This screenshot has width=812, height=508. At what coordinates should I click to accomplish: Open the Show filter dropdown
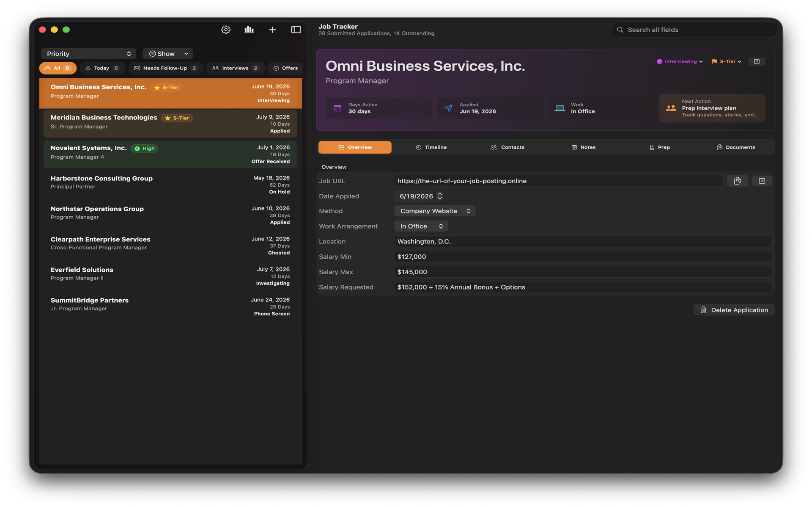tap(168, 54)
